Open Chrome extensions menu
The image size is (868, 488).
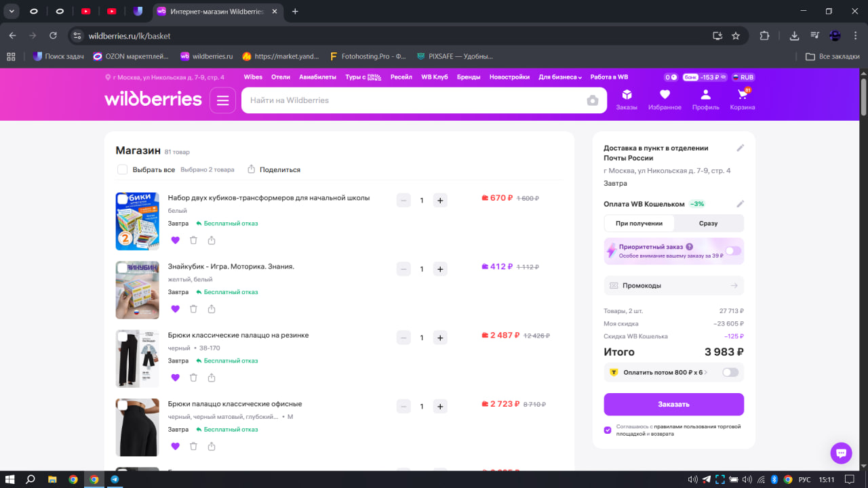pyautogui.click(x=765, y=36)
